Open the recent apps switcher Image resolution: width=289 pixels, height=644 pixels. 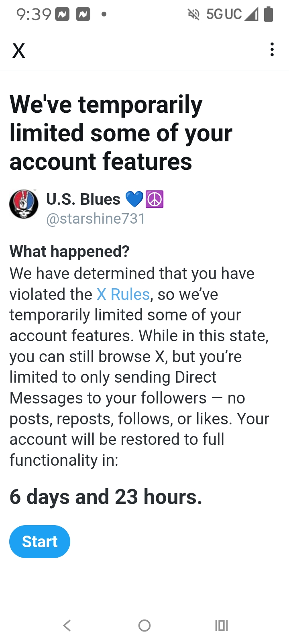coord(221,625)
